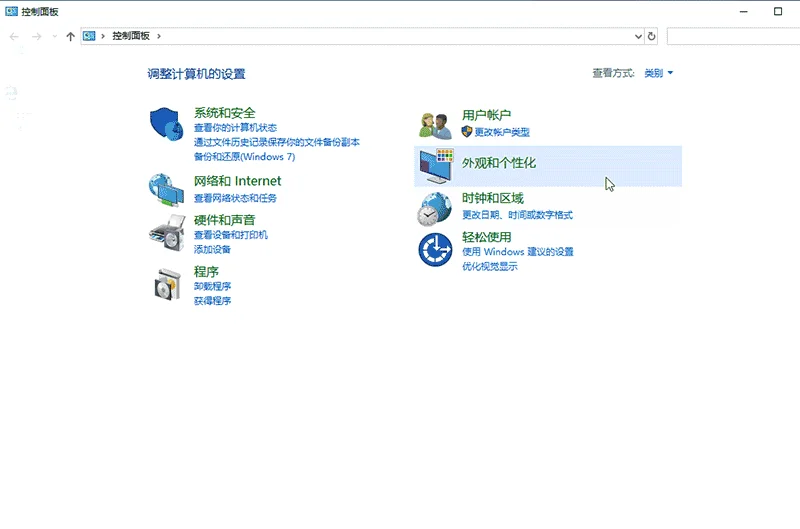Click the UAC shield beside 更改帐户类型

[x=467, y=132]
